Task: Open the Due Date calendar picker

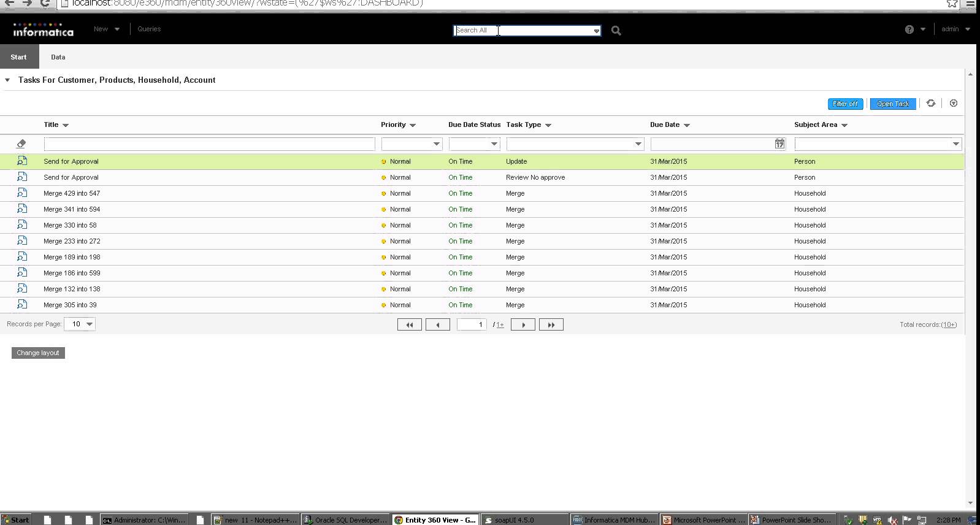Action: [x=779, y=144]
